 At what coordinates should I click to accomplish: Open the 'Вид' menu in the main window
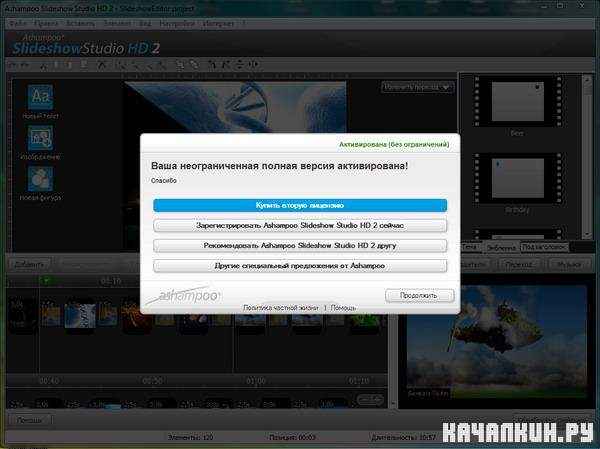145,24
